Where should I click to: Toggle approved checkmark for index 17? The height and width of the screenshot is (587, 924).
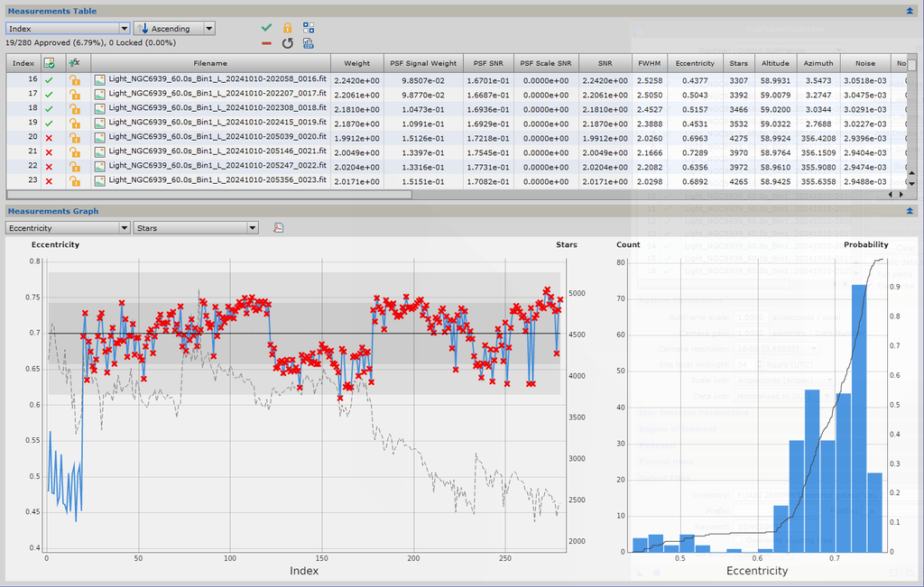pyautogui.click(x=49, y=94)
